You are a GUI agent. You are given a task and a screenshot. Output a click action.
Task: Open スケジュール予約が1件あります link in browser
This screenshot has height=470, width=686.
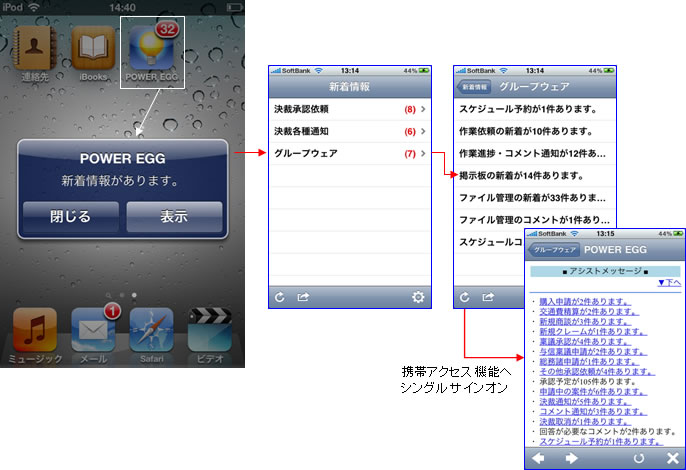tap(601, 442)
